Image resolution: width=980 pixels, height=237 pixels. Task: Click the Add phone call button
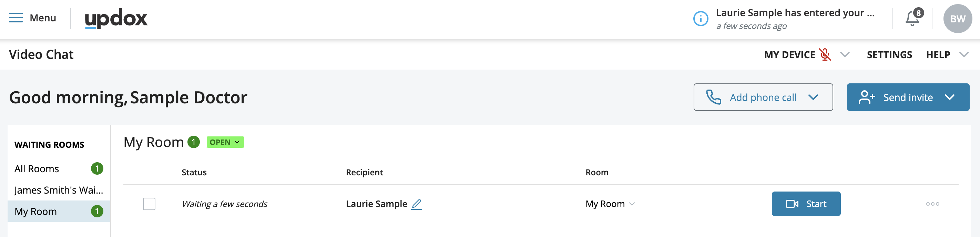[x=762, y=97]
